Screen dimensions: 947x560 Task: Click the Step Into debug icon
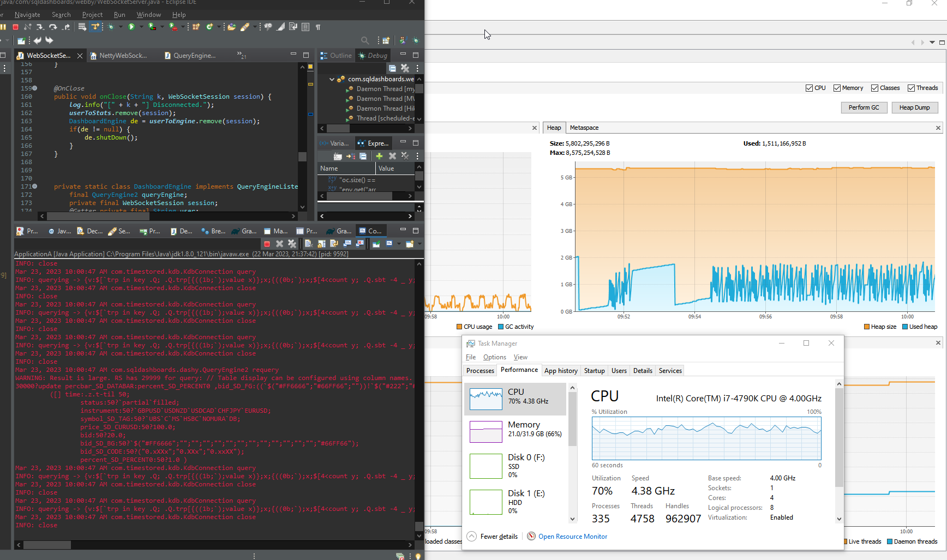tap(40, 27)
